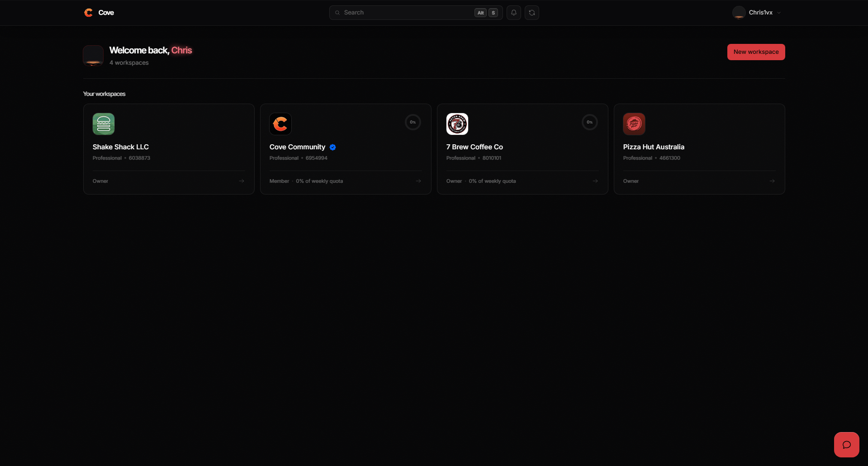Screen dimensions: 868x466
Task: Click the arrow on 7 Brew Coffee Co card
Action: tap(595, 181)
